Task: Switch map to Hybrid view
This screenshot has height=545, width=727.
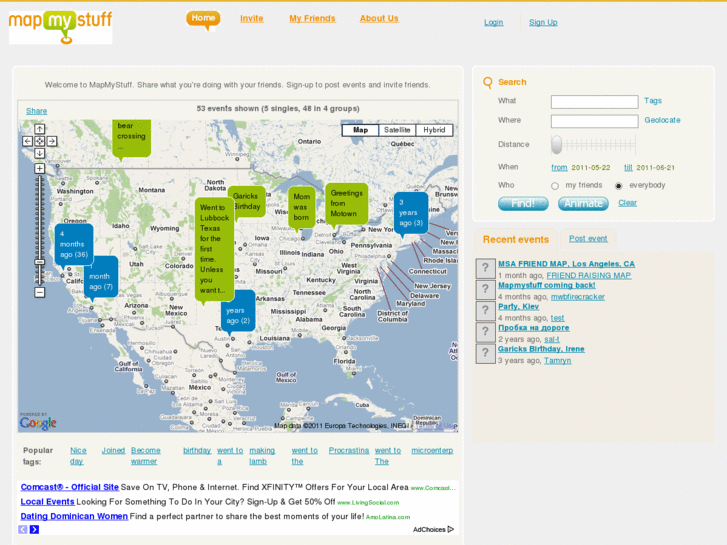Action: point(434,130)
